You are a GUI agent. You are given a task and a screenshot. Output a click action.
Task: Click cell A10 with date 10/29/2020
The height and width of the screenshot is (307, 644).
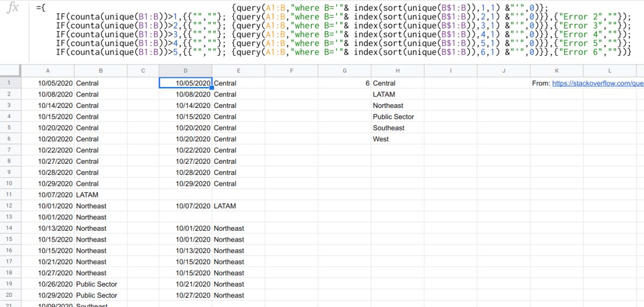pos(48,184)
